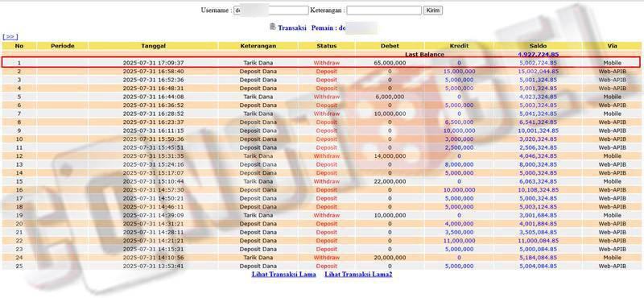Screen dimensions: 644x298
Task: Click the Kredit amount 11,000,000 in row 22
Action: tap(459, 241)
